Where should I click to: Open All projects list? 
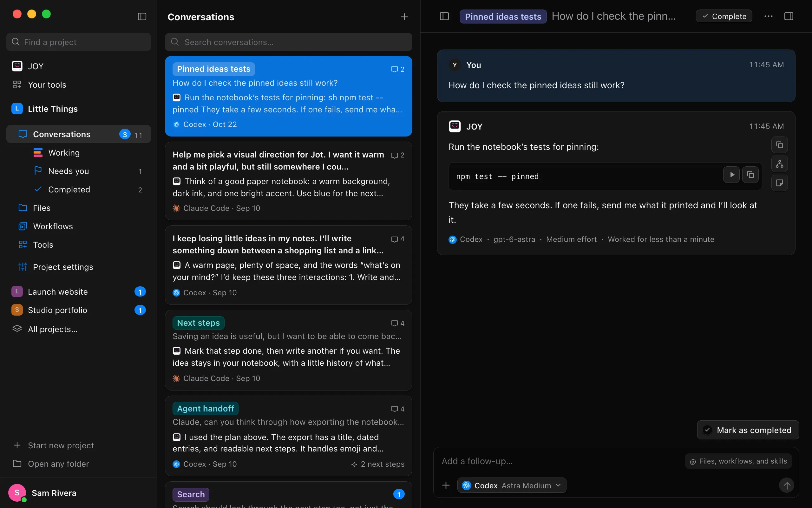(79, 329)
